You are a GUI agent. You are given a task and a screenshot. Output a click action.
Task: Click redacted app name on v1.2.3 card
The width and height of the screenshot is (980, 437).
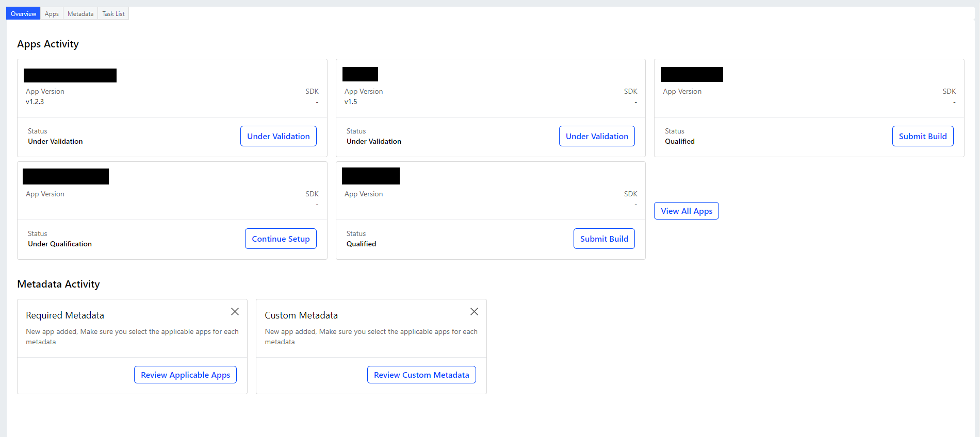[x=70, y=75]
